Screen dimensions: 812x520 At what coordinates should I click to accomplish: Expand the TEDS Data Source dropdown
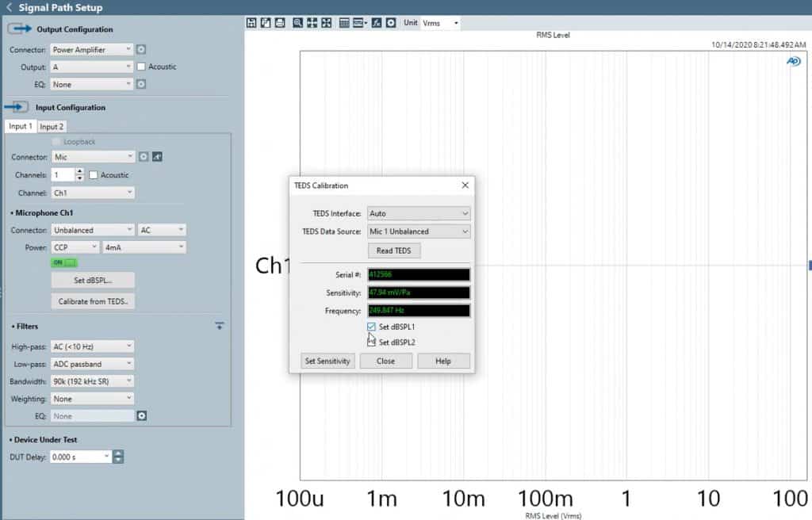pos(419,231)
